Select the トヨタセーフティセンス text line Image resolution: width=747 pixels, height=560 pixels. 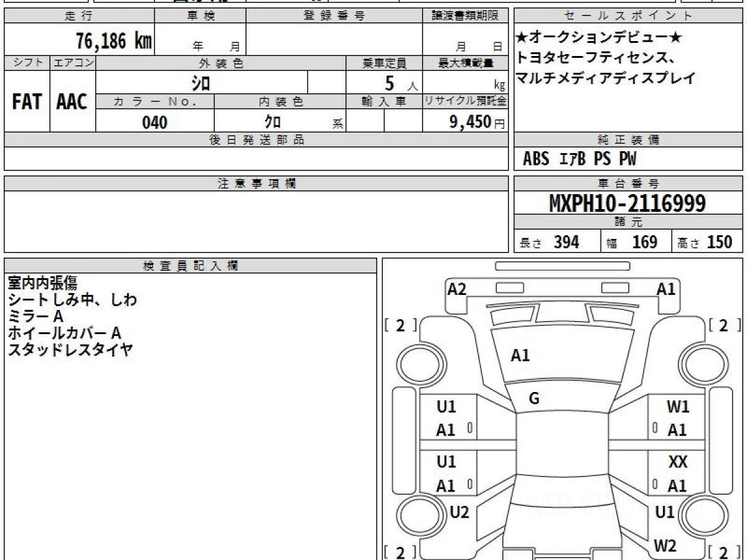pos(596,58)
